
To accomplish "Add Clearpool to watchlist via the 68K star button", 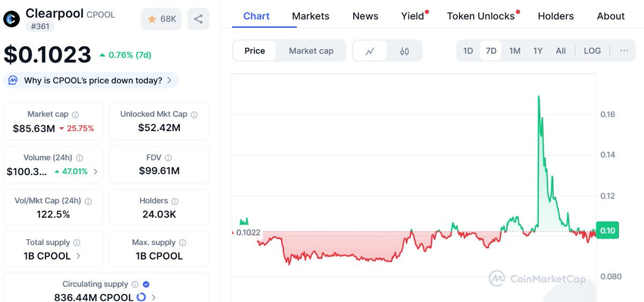I will coord(162,19).
